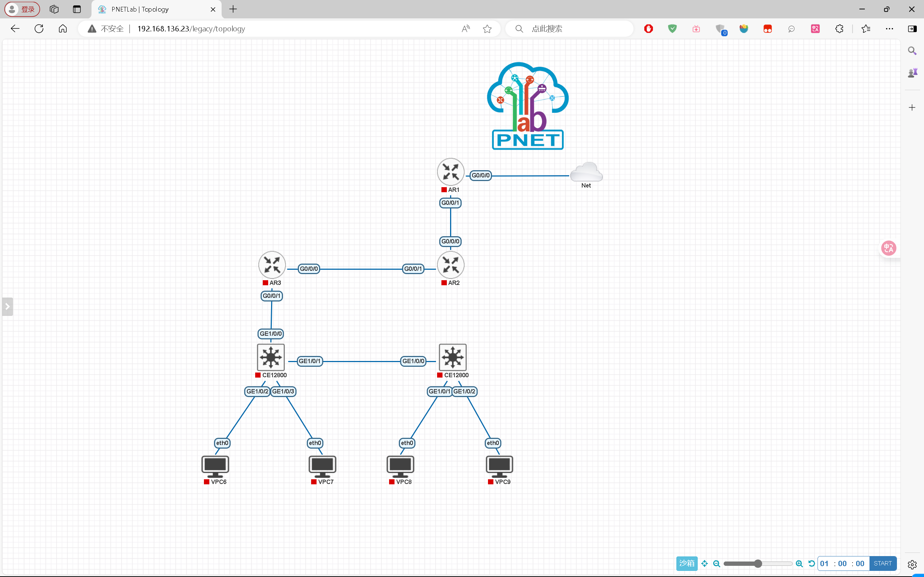Click the center topology crosshair icon
Image resolution: width=924 pixels, height=577 pixels.
click(x=705, y=564)
